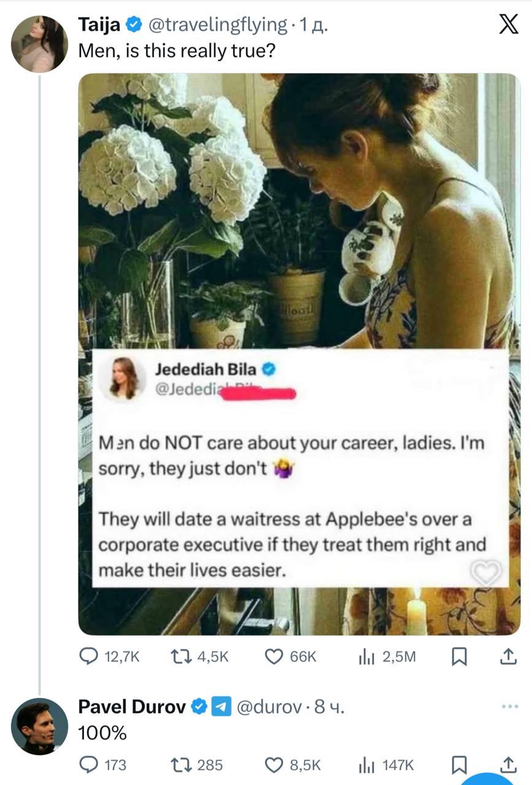Like Taija's post with the heart icon
Screen dimensions: 532x785
pyautogui.click(x=273, y=657)
